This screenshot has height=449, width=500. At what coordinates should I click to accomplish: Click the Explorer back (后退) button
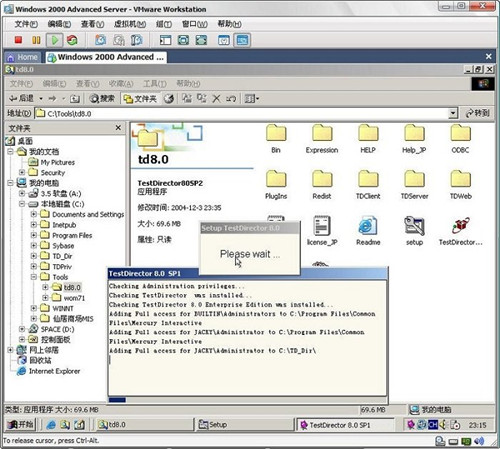(22, 98)
